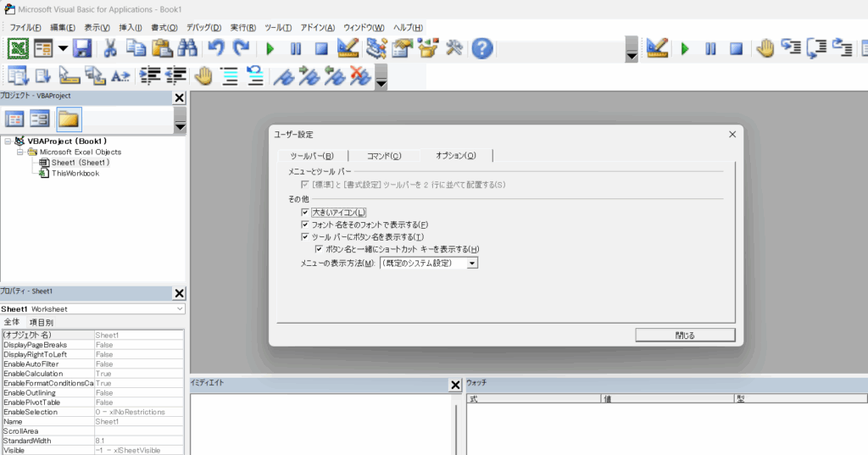Open the Project panel toolbar overflow arrow
The image size is (868, 455).
pos(180,119)
